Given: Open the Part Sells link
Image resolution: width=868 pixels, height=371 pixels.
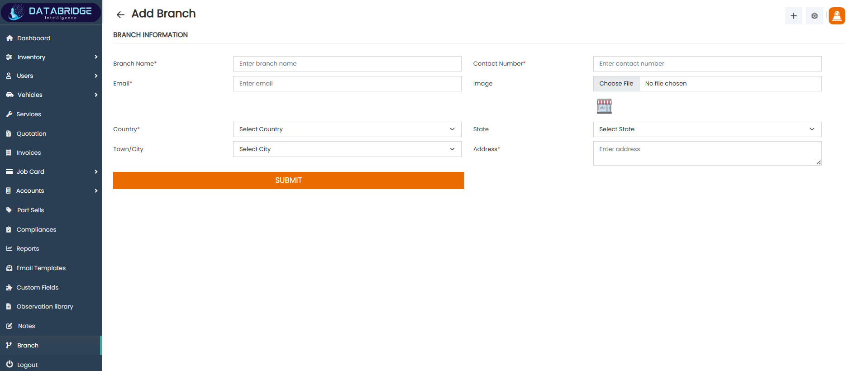Looking at the screenshot, I should (x=31, y=210).
